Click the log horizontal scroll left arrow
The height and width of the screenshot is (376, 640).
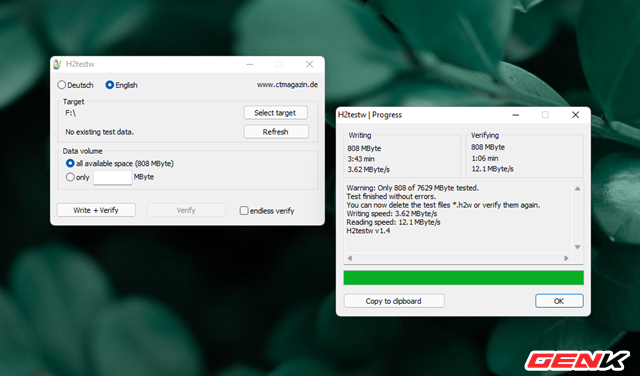pos(350,258)
